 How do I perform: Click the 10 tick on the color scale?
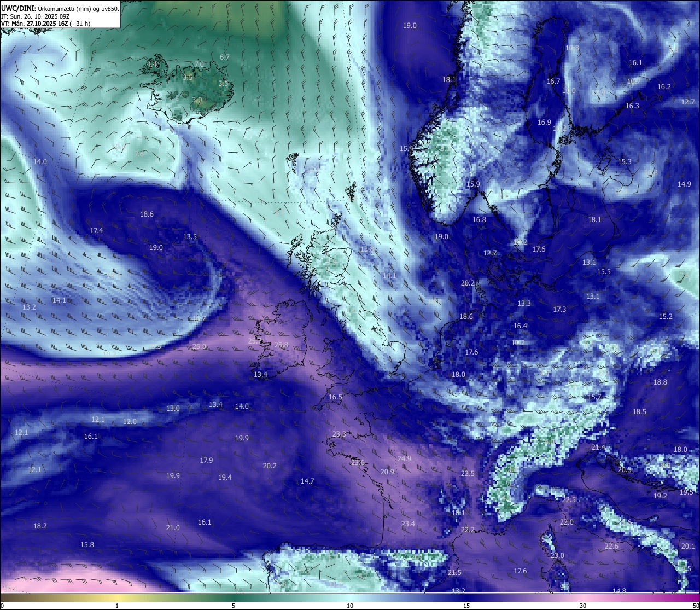(350, 606)
